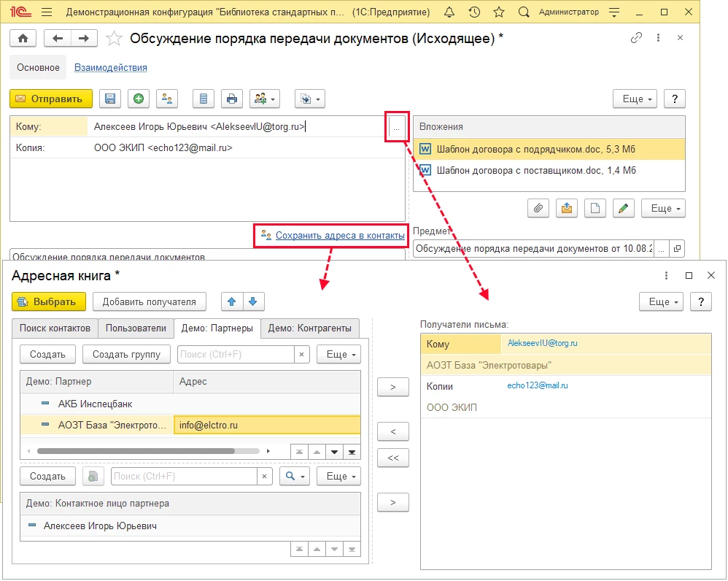The image size is (728, 581).
Task: Click the save (floppy disk) toolbar icon
Action: 109,99
